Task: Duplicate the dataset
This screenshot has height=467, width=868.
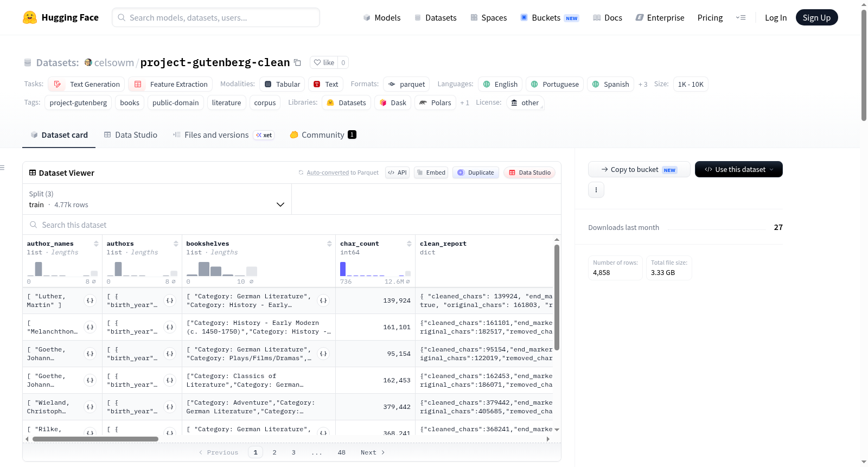Action: pyautogui.click(x=476, y=172)
